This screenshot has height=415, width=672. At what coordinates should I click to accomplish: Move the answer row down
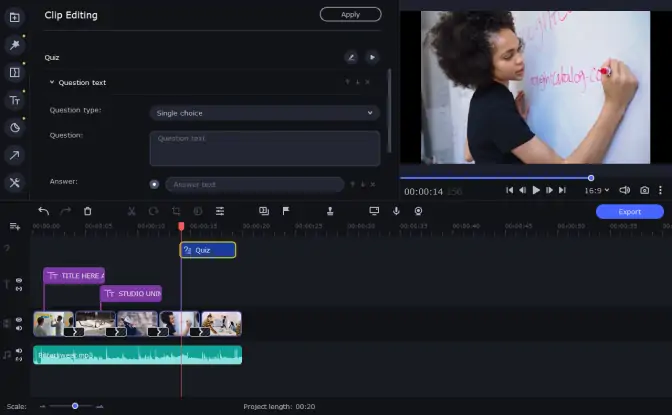pos(363,184)
